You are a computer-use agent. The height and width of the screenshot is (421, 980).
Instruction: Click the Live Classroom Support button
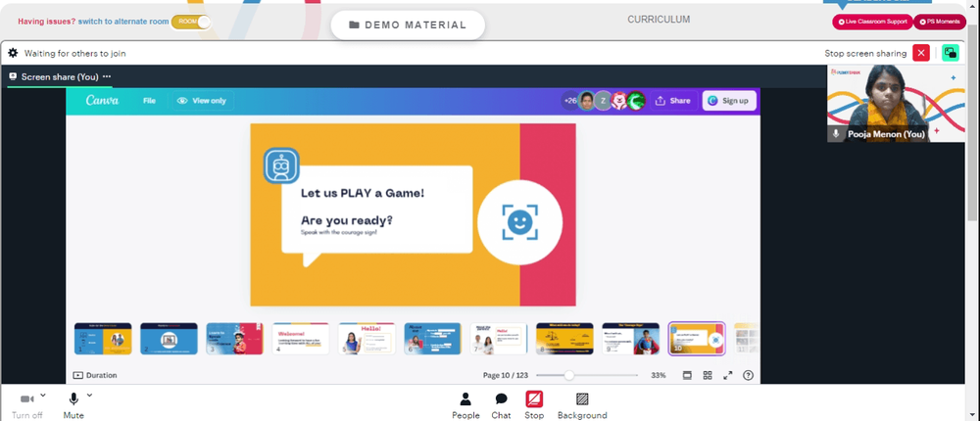point(872,22)
